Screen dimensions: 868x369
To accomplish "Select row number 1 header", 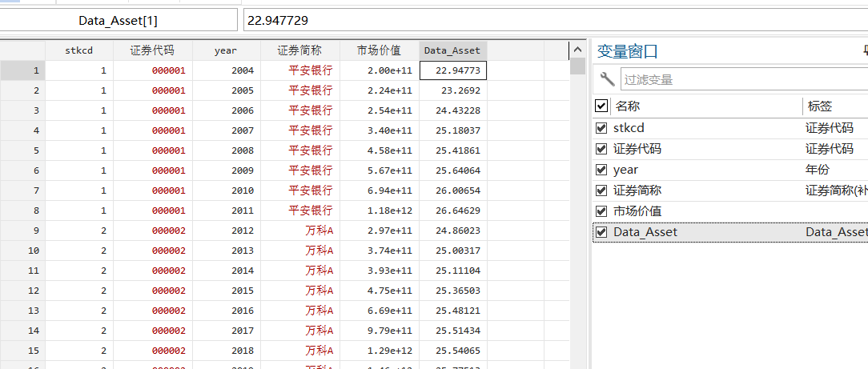I will pos(22,70).
